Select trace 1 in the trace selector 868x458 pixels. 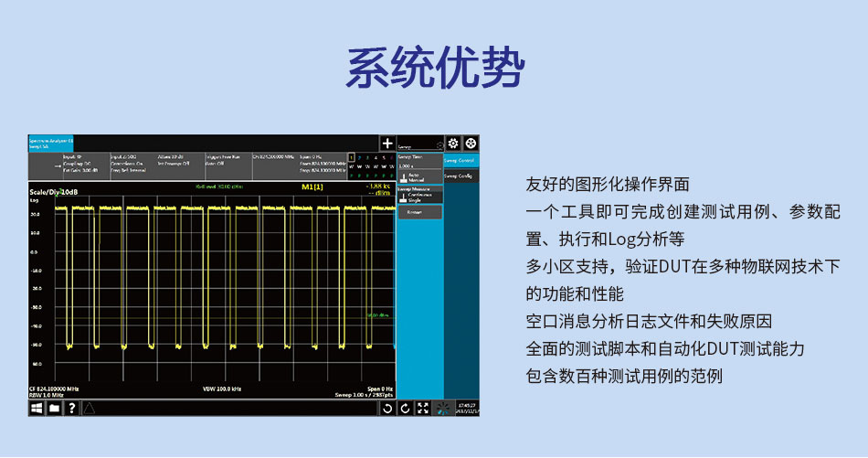351,157
